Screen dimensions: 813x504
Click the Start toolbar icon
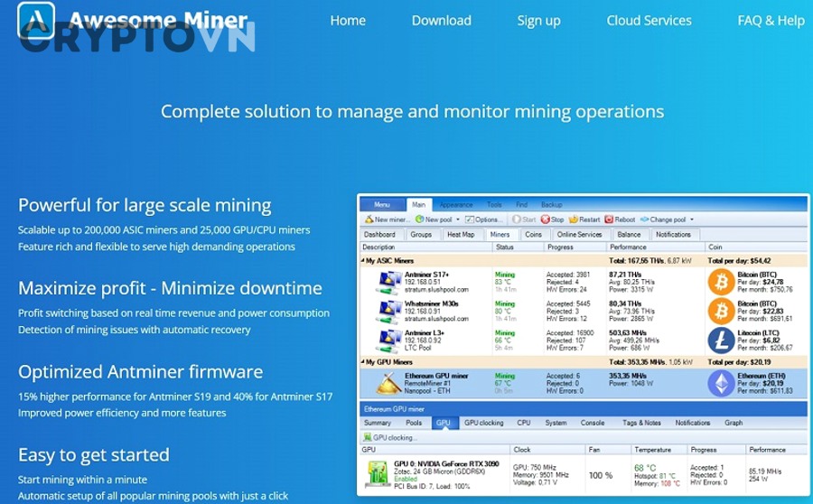517,219
